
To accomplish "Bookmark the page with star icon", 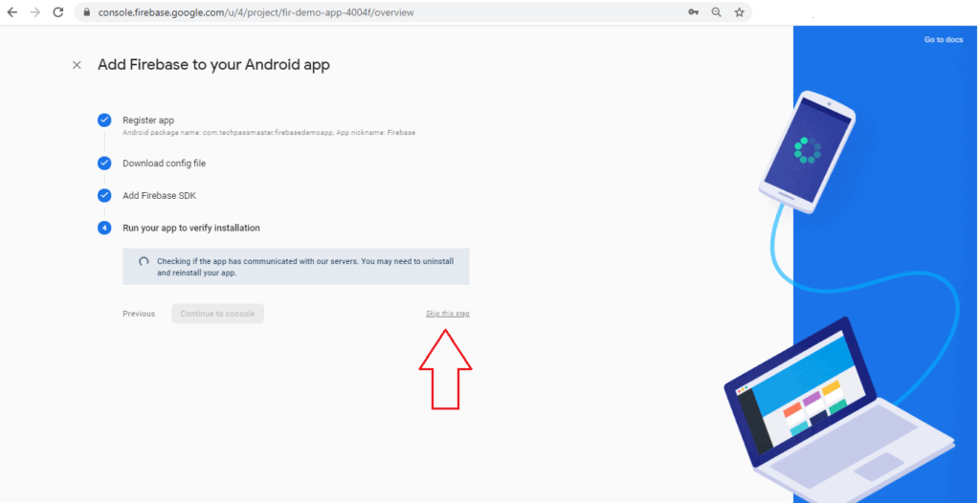I will [740, 12].
